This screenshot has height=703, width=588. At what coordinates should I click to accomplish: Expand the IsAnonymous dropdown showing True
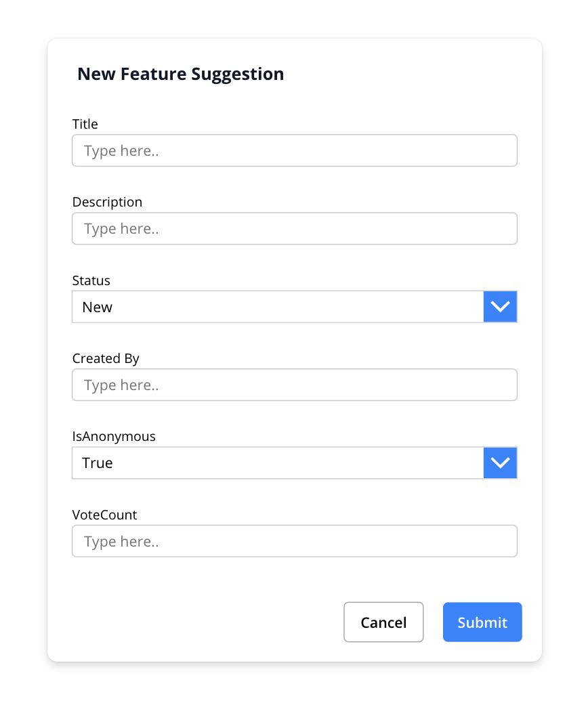click(x=278, y=463)
